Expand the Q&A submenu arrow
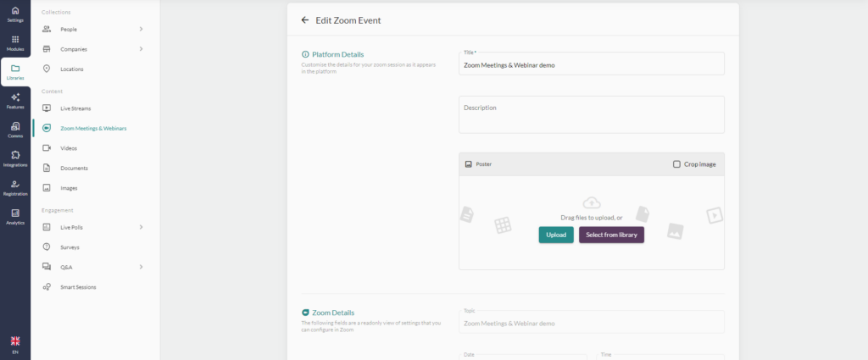The width and height of the screenshot is (868, 360). tap(141, 267)
